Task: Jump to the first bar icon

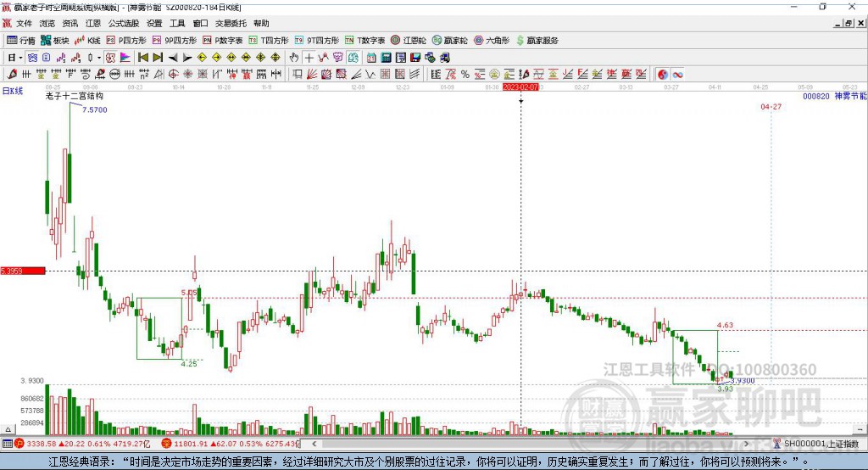Action: click(142, 58)
